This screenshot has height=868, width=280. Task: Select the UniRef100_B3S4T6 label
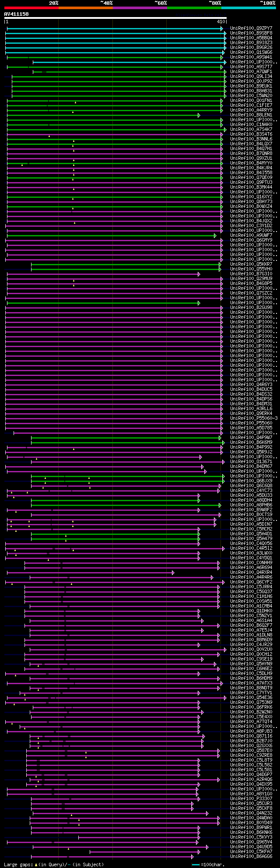[x=251, y=134]
